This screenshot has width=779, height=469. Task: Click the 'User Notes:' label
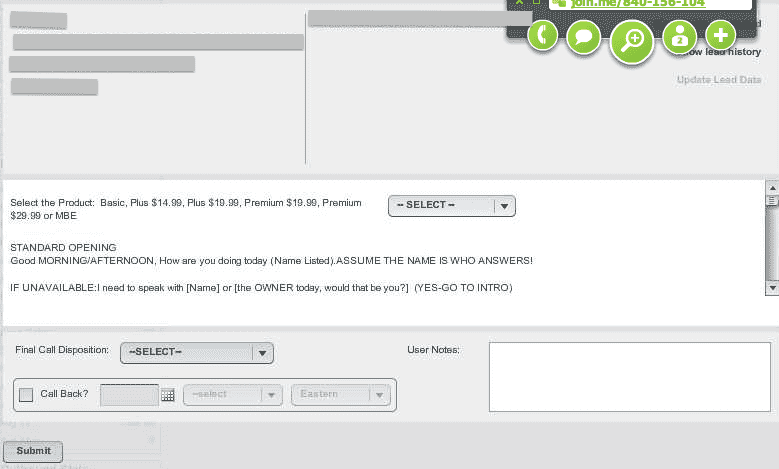[x=433, y=350]
